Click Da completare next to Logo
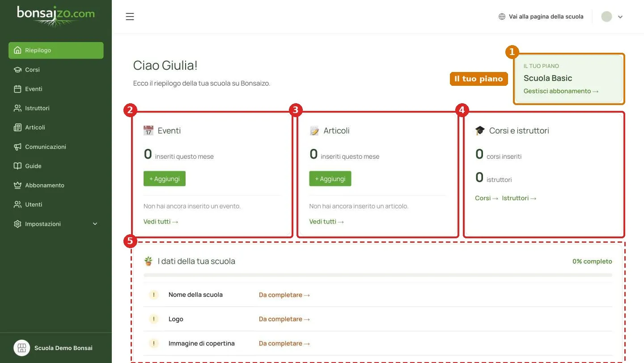The width and height of the screenshot is (644, 363). click(284, 319)
